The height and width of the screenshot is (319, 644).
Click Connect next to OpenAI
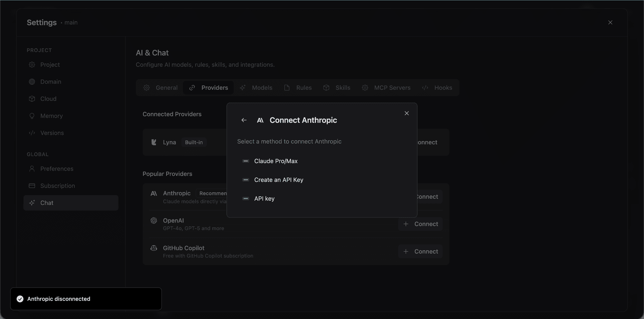click(x=420, y=224)
